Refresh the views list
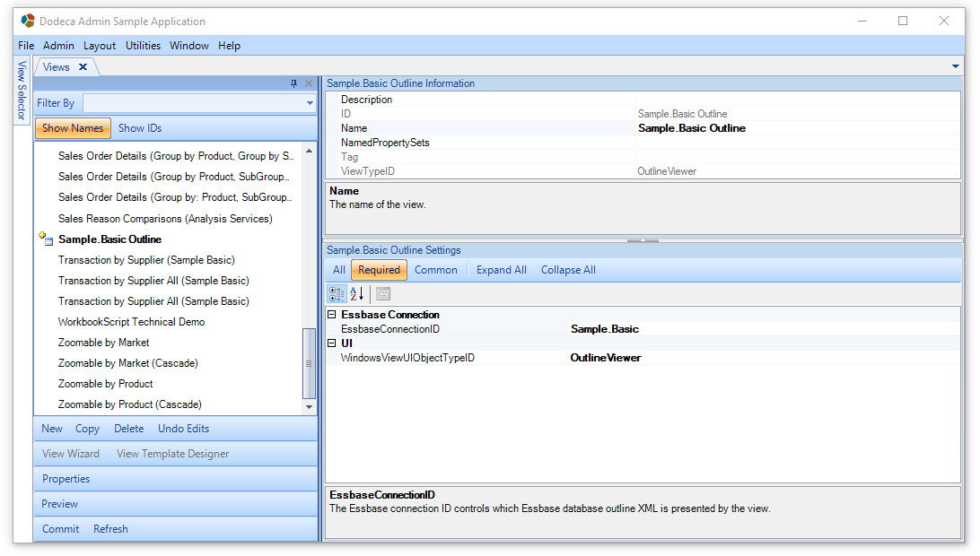This screenshot has width=980, height=556. 110,528
